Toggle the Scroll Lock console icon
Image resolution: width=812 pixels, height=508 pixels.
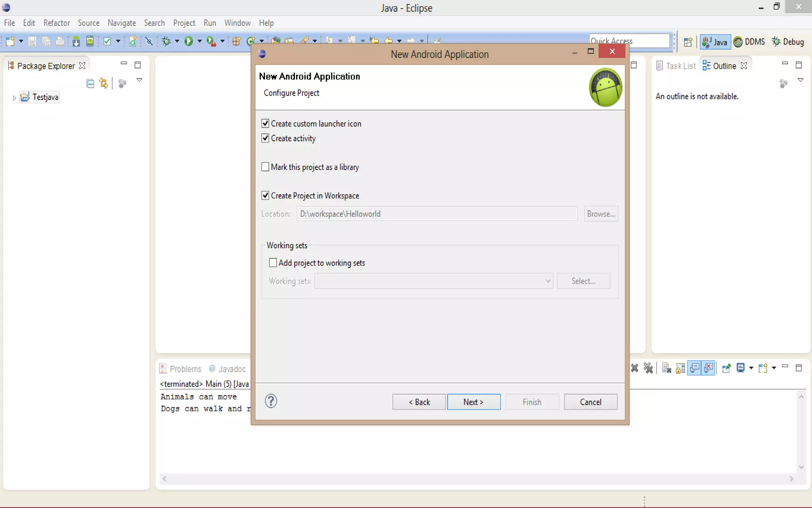tap(680, 368)
